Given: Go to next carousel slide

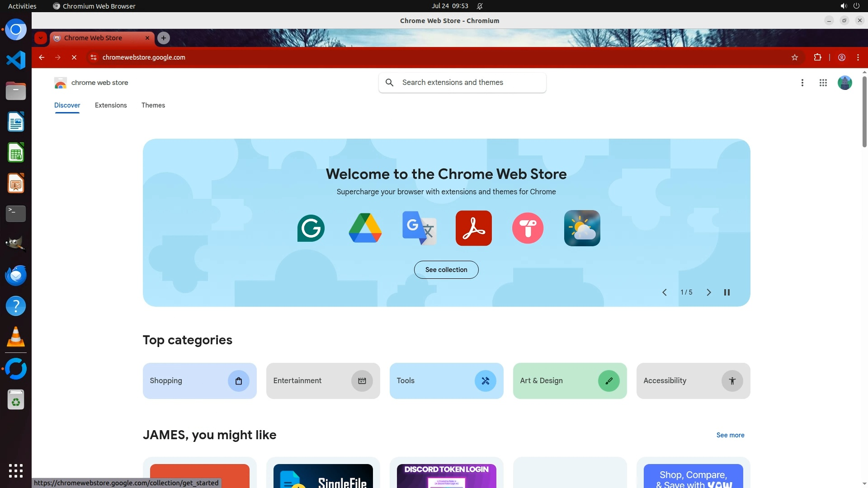Looking at the screenshot, I should [x=708, y=292].
